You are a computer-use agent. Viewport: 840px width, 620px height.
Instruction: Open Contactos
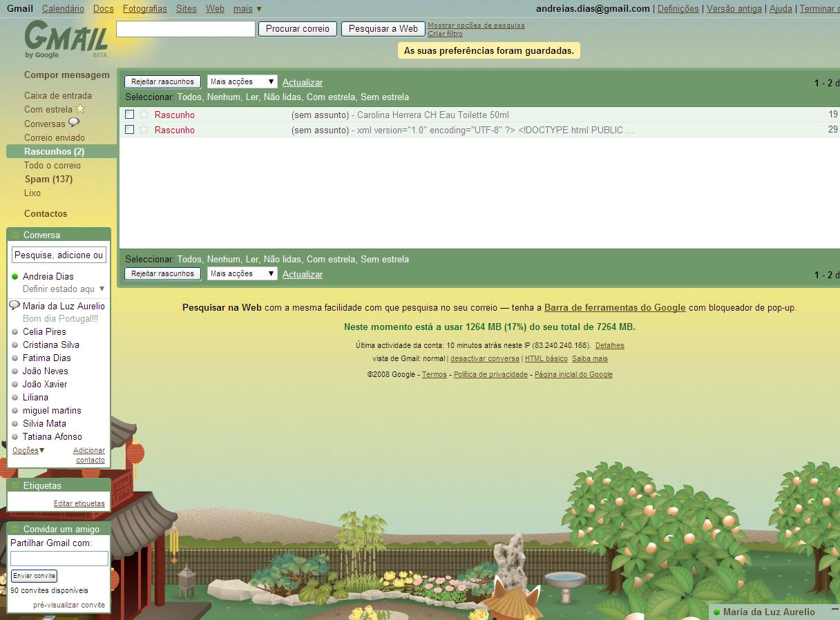tap(46, 213)
